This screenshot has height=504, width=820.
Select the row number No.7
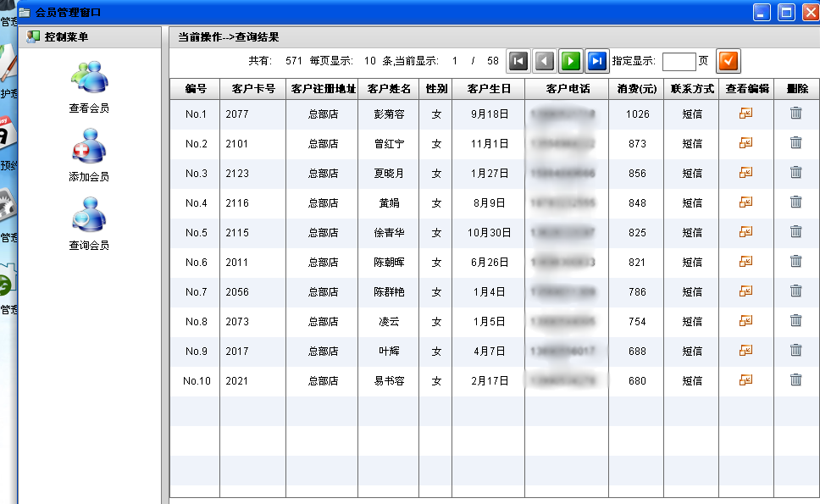tap(195, 292)
